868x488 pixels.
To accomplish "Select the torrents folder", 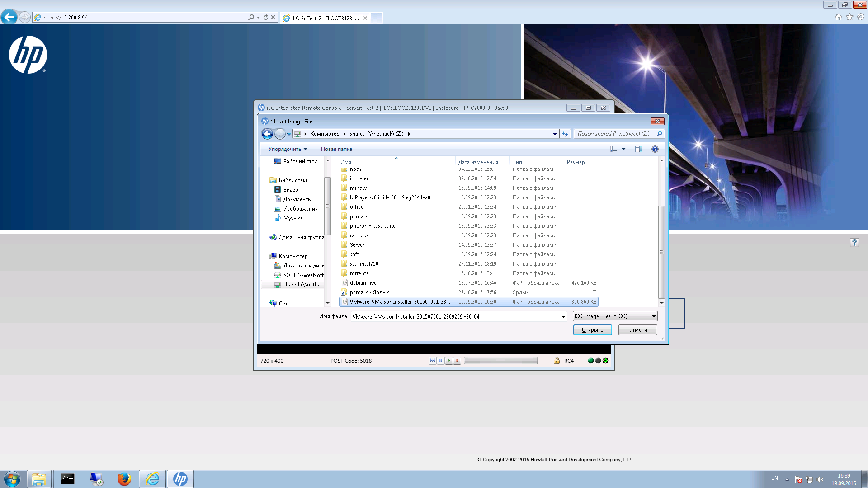I will 468,273.
